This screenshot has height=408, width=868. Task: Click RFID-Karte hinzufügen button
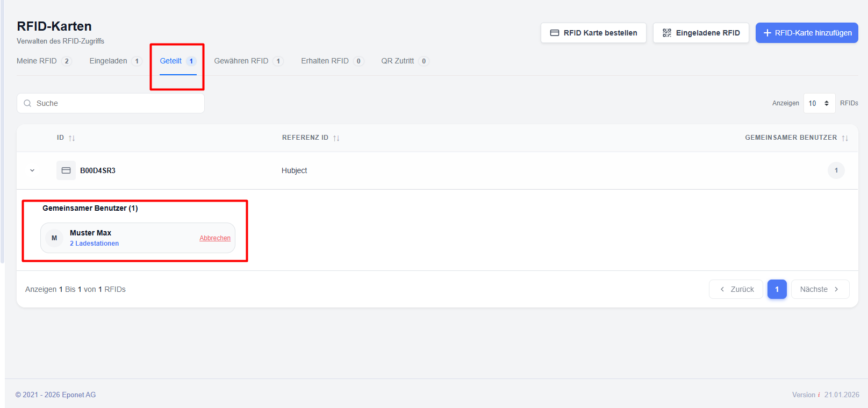coord(807,33)
